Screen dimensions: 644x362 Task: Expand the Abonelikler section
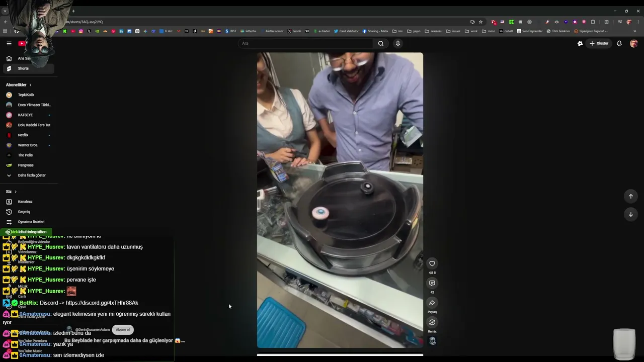(19, 85)
